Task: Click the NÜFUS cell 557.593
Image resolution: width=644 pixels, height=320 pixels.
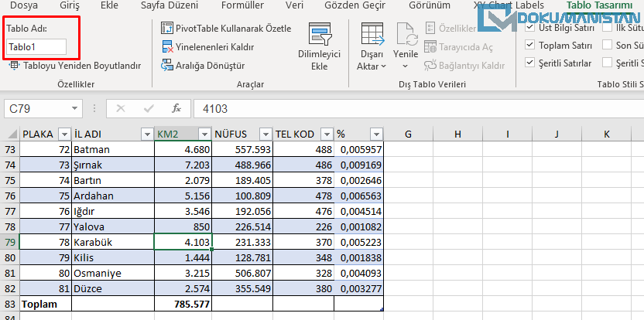Action: tap(242, 150)
